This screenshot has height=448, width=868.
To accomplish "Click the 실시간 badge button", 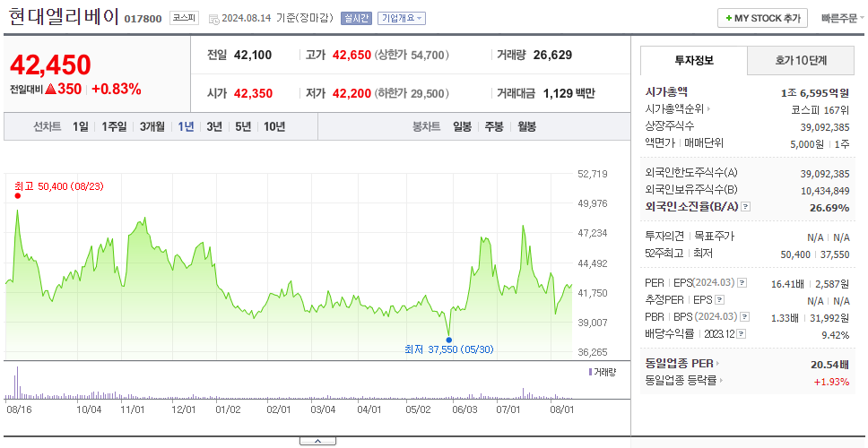I will pos(356,18).
